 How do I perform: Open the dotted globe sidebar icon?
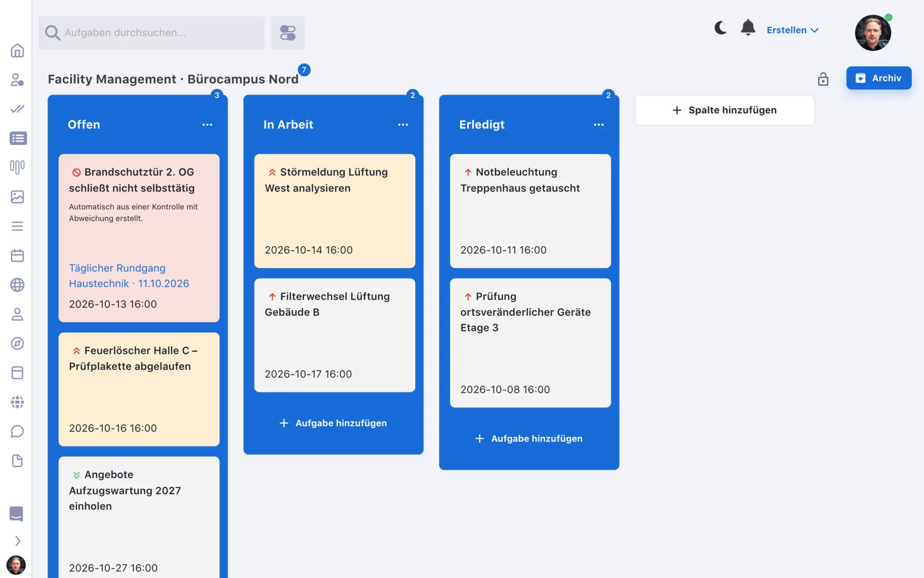click(17, 402)
